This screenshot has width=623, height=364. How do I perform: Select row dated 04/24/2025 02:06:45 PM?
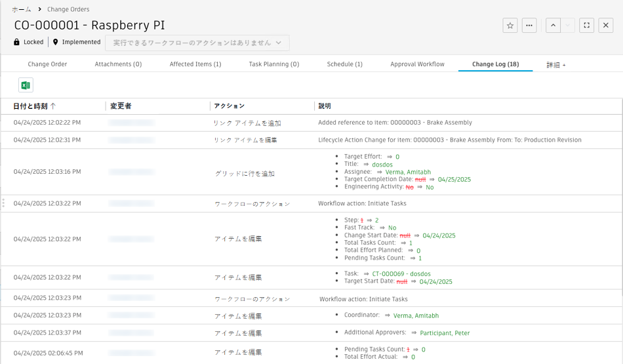click(311, 353)
